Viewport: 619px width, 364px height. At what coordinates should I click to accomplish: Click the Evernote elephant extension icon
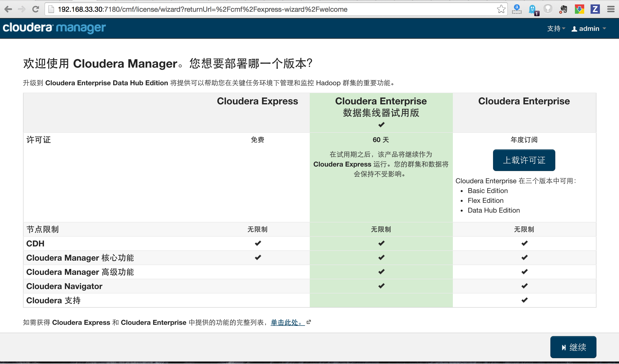point(563,9)
